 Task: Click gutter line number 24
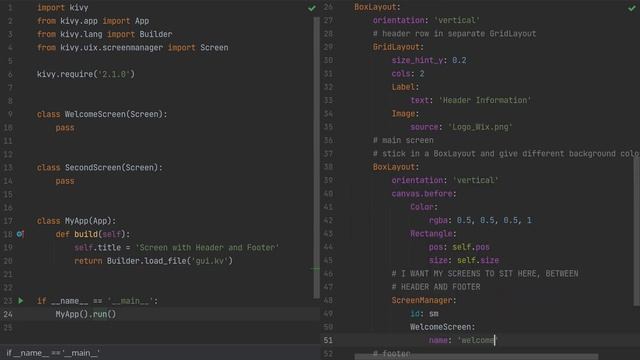tap(8, 314)
